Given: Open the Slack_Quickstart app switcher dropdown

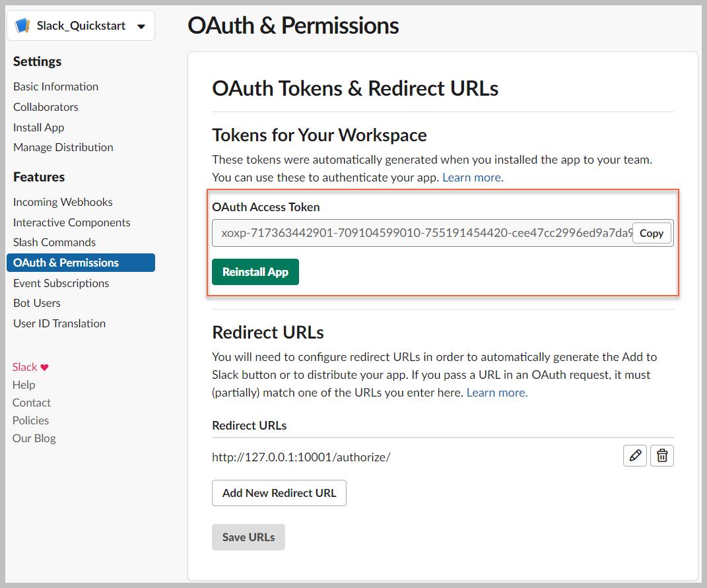Looking at the screenshot, I should pyautogui.click(x=81, y=26).
